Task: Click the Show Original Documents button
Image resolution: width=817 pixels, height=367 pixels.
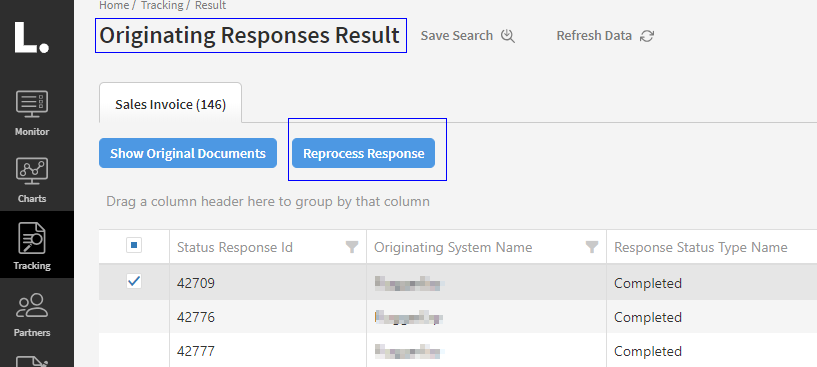Action: 188,153
